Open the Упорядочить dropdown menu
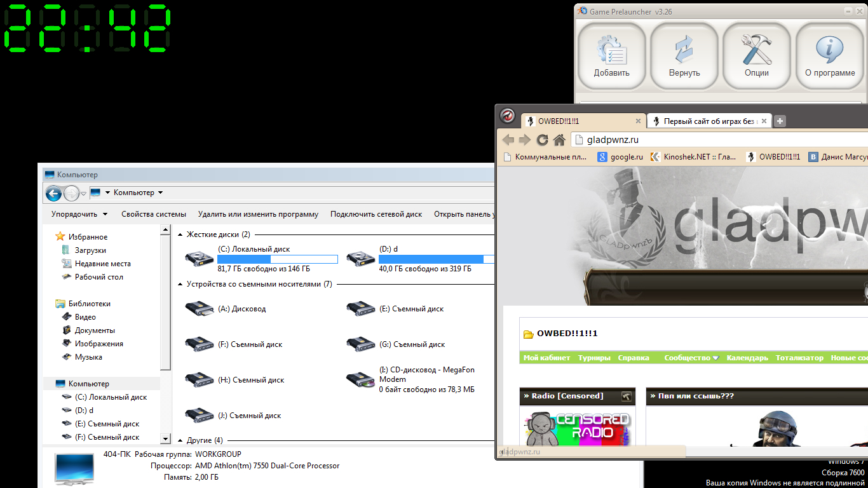This screenshot has width=868, height=488. click(79, 214)
